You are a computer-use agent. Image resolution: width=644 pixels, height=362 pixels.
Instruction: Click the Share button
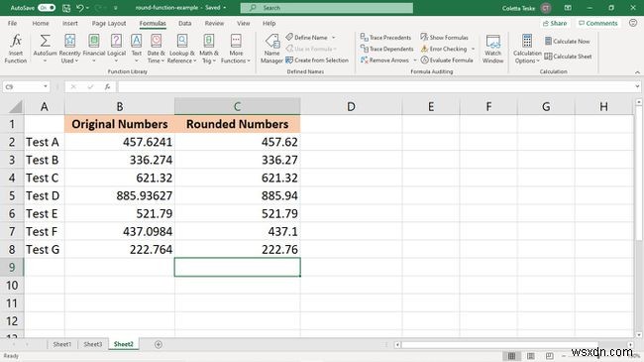tap(555, 24)
